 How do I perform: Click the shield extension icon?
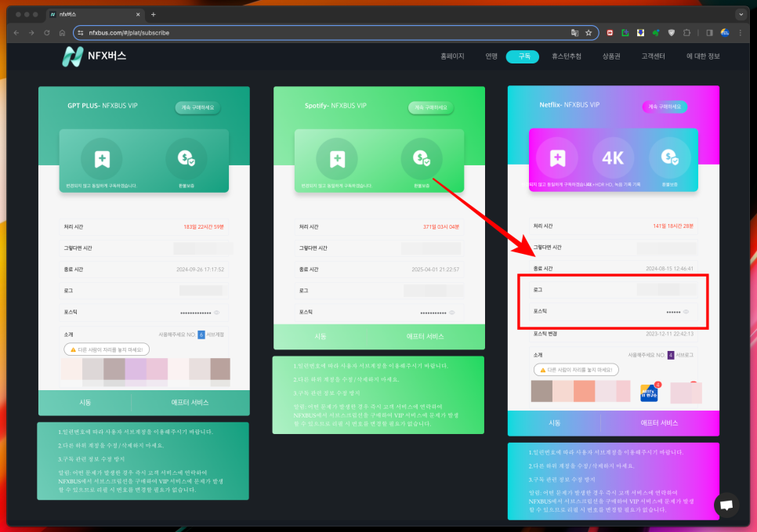[671, 33]
